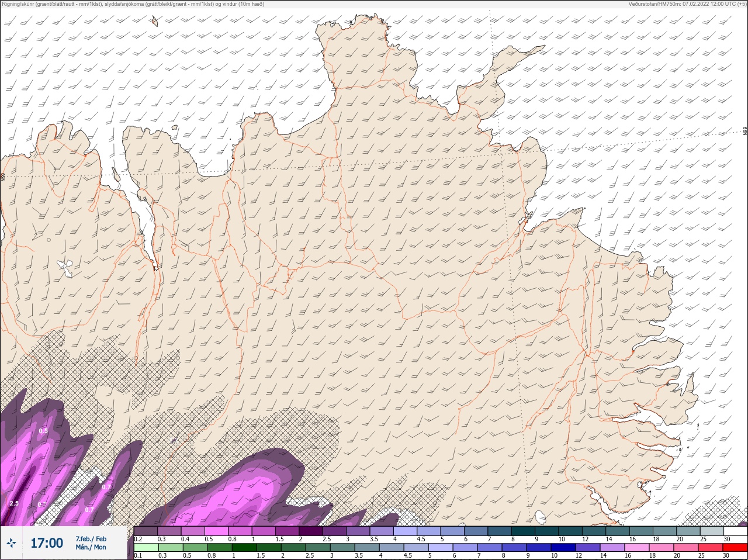Click the 0.2 label in purple legend row

tap(138, 539)
